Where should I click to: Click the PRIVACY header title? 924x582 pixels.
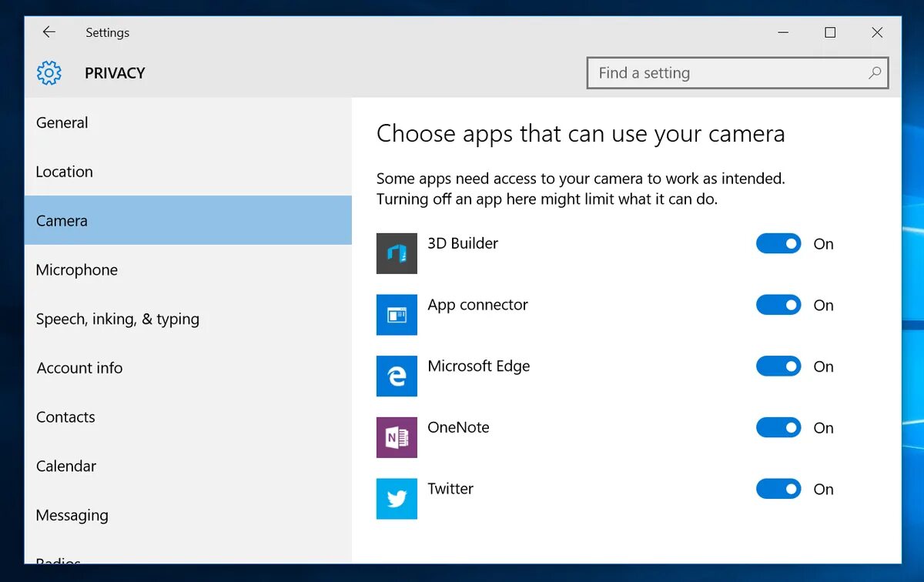click(x=115, y=73)
